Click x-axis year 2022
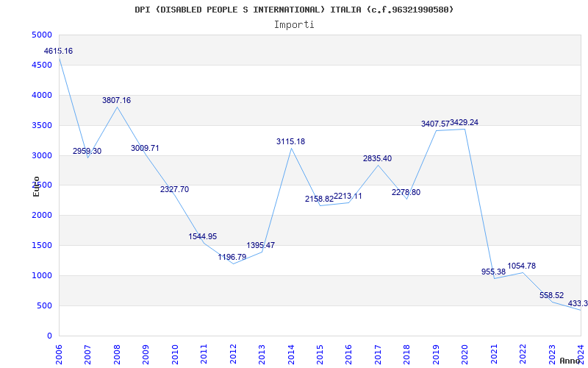The height and width of the screenshot is (368, 588). click(x=523, y=353)
